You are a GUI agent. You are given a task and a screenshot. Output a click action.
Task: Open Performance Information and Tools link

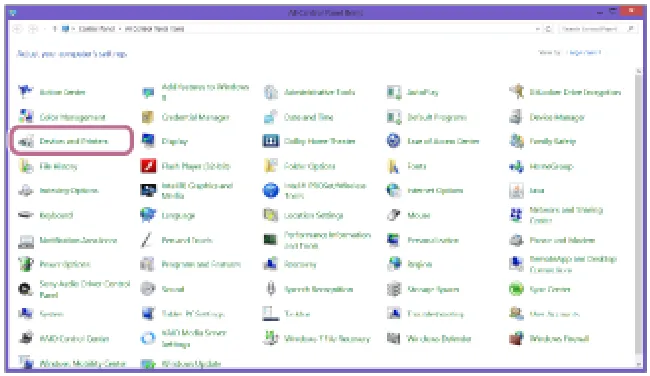click(x=327, y=240)
